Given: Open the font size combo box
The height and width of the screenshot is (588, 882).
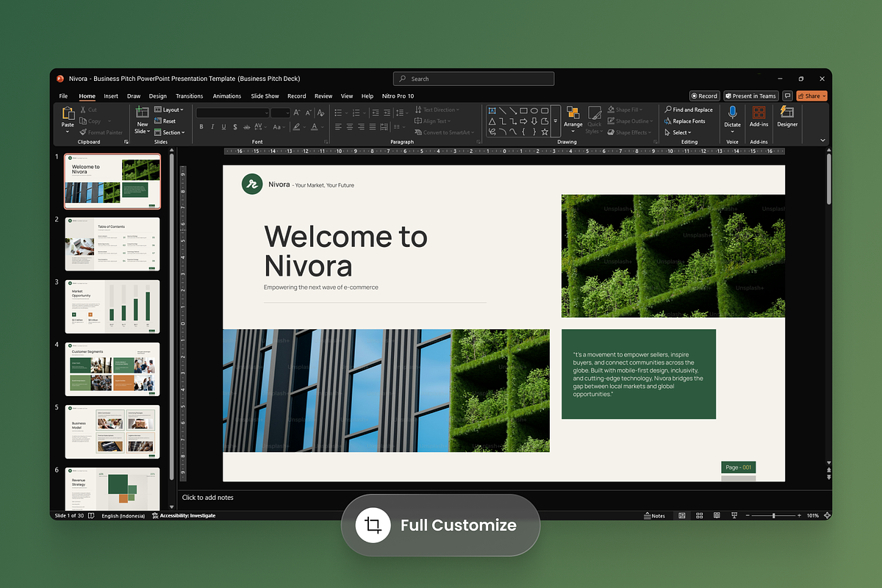Looking at the screenshot, I should point(281,112).
